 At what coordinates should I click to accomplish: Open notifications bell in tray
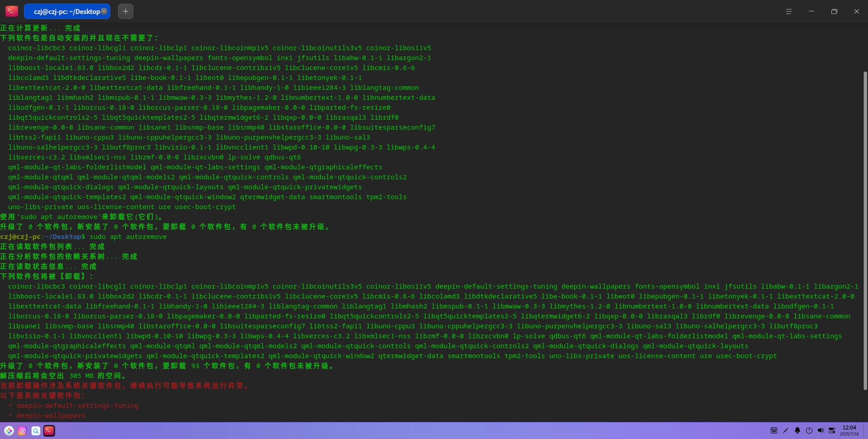coord(797,430)
